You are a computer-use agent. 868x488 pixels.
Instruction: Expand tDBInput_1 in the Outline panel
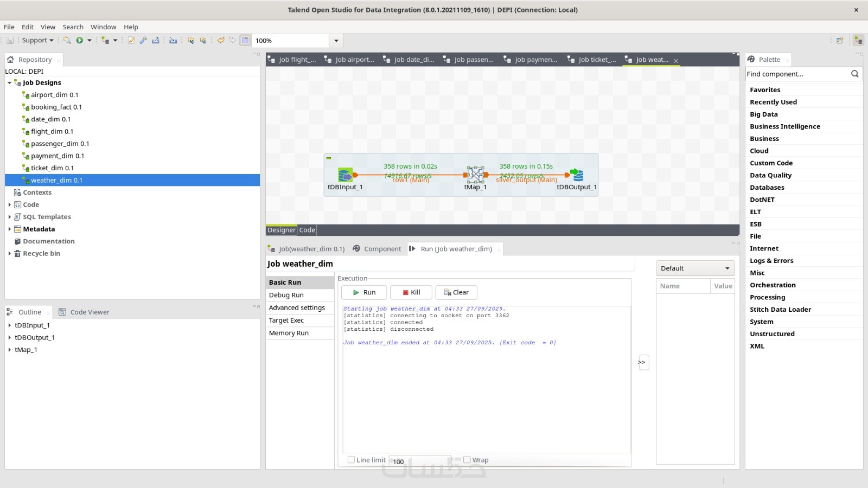pyautogui.click(x=10, y=325)
